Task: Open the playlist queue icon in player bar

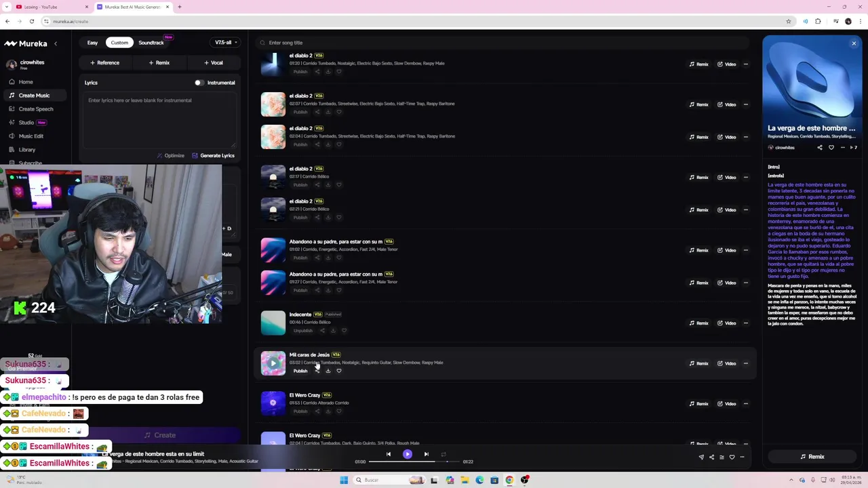Action: (x=722, y=457)
